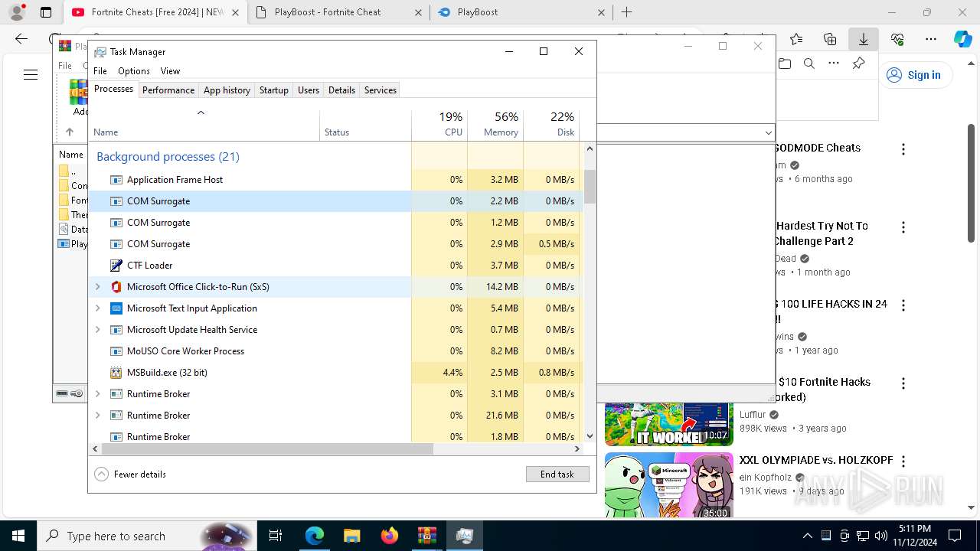Sort processes by the Status column
The width and height of the screenshot is (980, 551).
coord(365,125)
